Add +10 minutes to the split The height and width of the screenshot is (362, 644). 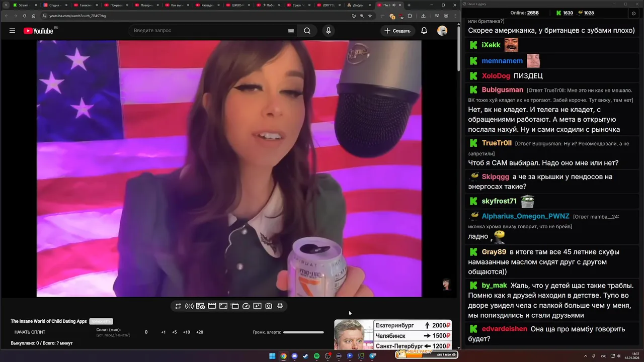point(186,332)
